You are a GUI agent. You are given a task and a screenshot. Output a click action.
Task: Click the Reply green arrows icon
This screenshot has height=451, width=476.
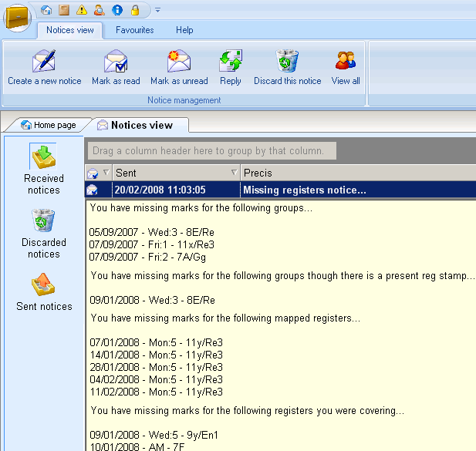point(231,61)
